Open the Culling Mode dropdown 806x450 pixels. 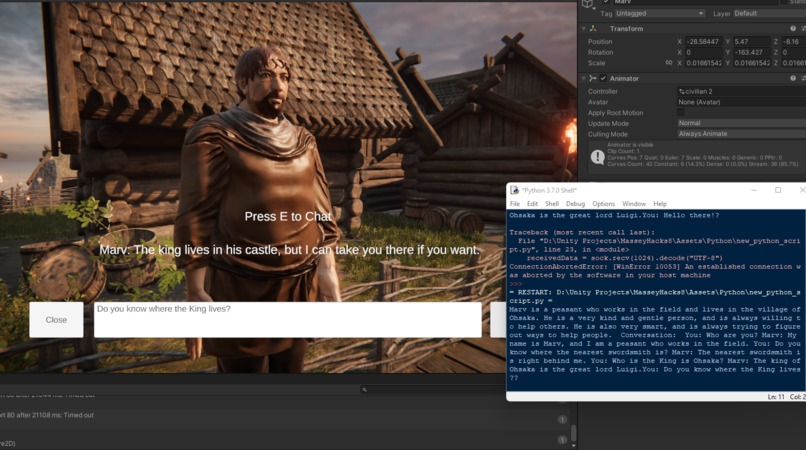click(x=741, y=134)
